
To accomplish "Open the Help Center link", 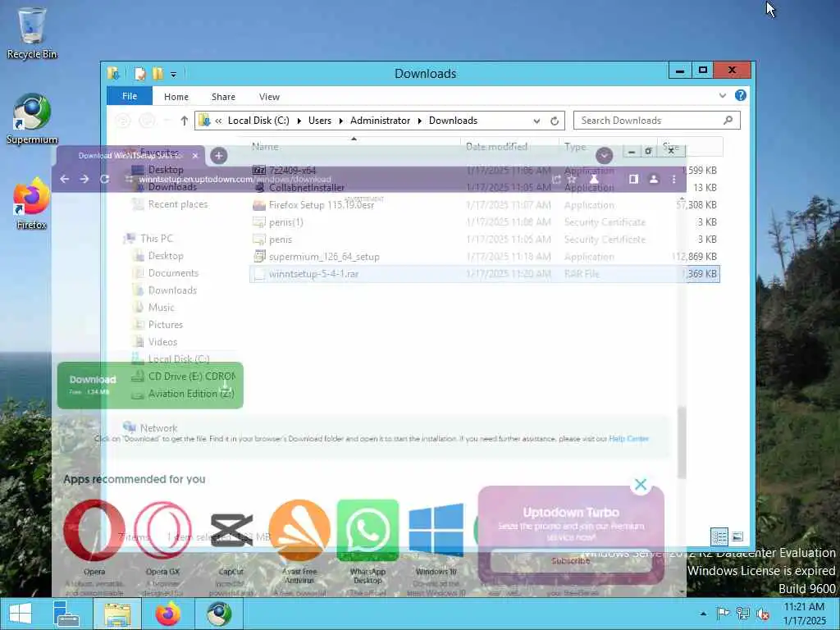I will coord(628,439).
